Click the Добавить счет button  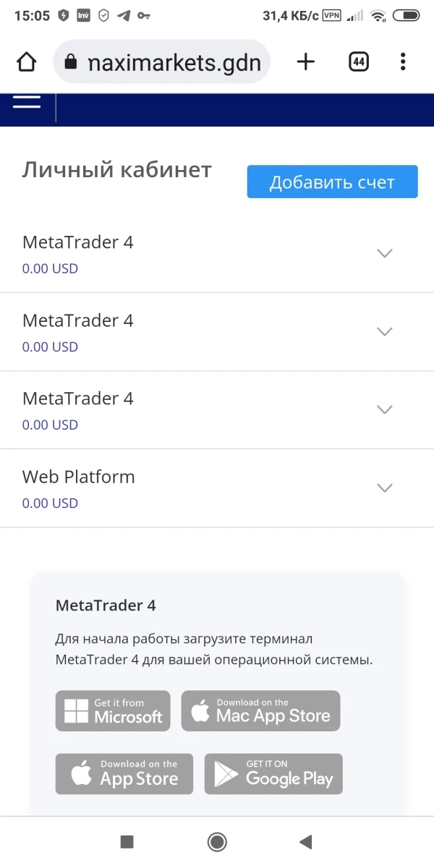coord(332,182)
